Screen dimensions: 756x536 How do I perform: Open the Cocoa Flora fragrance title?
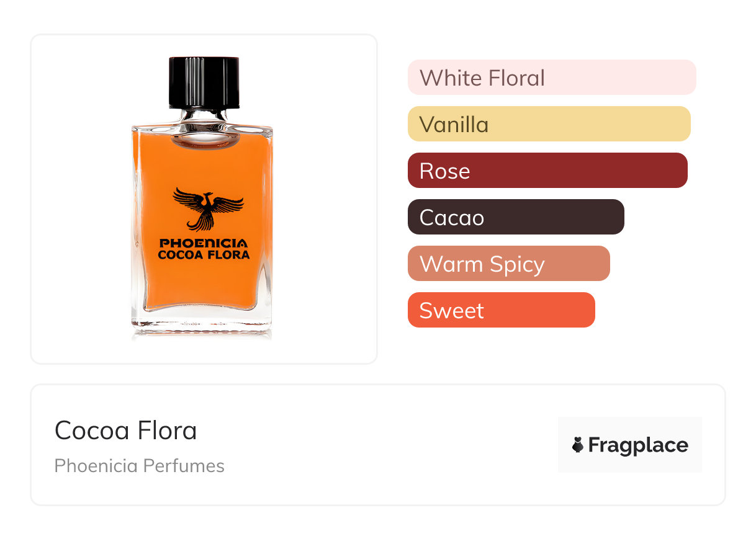point(126,431)
